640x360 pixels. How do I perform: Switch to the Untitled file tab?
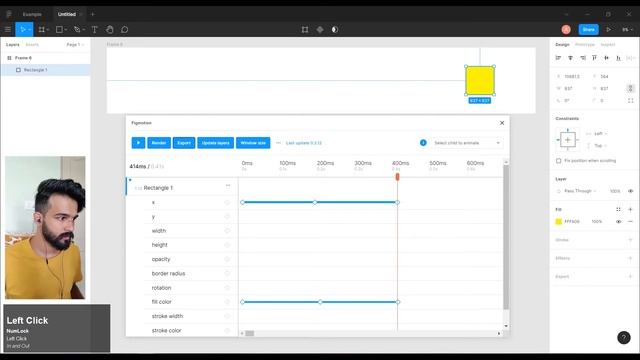[x=67, y=14]
